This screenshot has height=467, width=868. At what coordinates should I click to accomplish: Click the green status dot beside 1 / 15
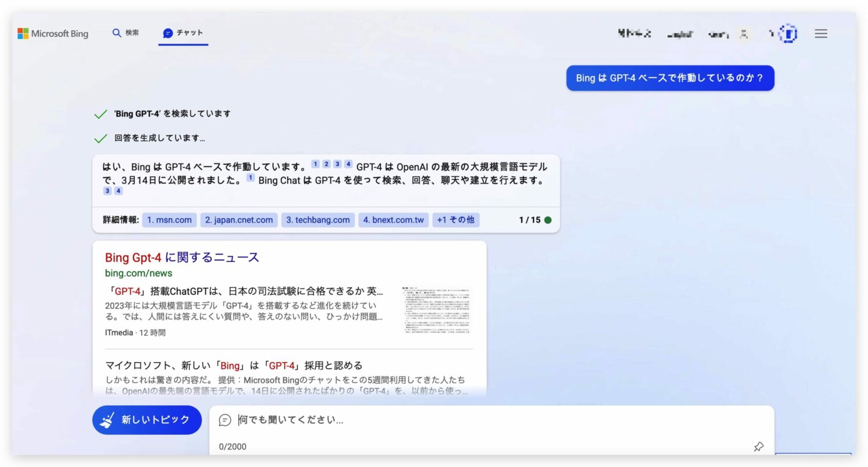click(x=548, y=220)
